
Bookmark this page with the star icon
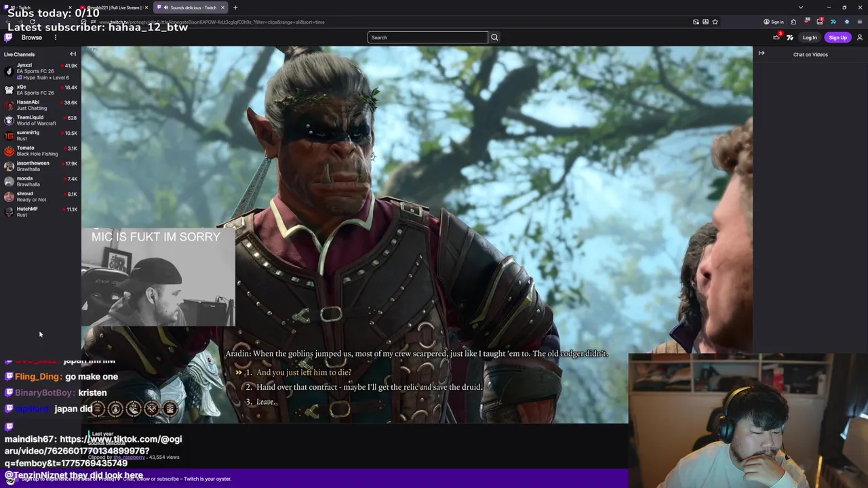pyautogui.click(x=715, y=22)
